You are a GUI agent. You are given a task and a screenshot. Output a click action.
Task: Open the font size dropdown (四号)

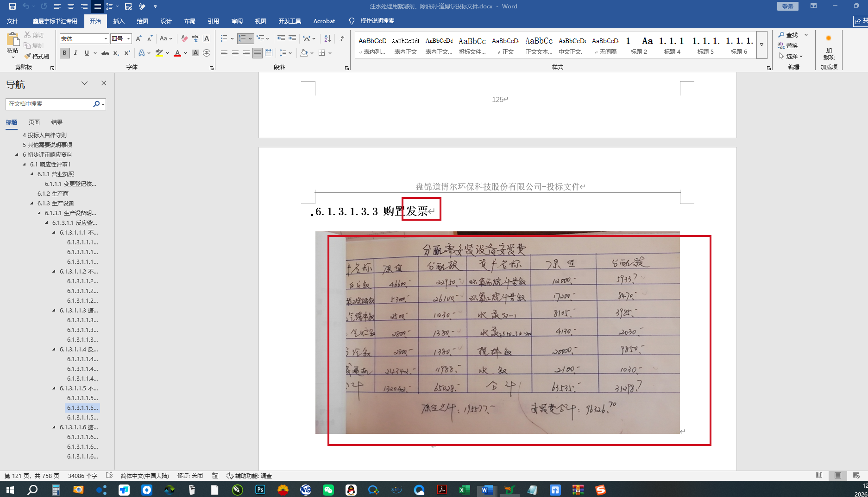[x=128, y=38]
